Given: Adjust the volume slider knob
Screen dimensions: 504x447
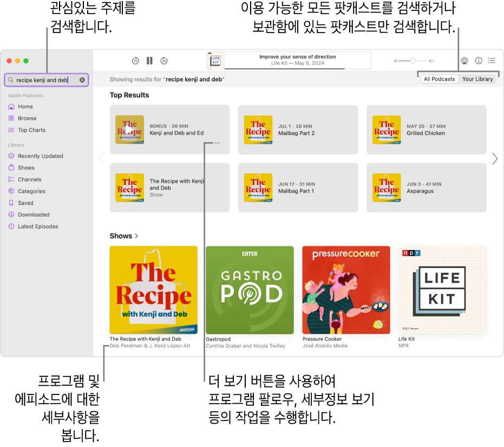Looking at the screenshot, I should pos(413,61).
